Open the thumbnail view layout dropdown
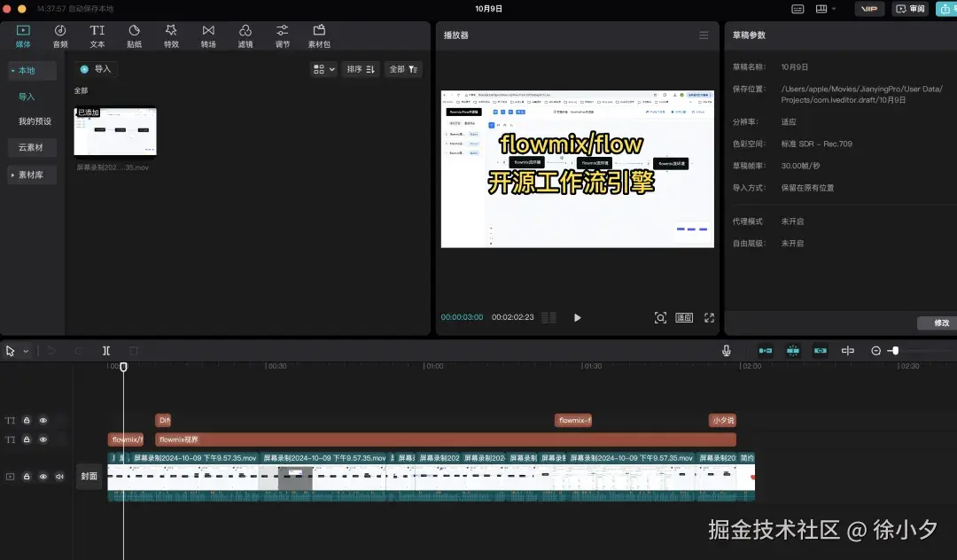Viewport: 957px width, 560px height. [x=323, y=68]
